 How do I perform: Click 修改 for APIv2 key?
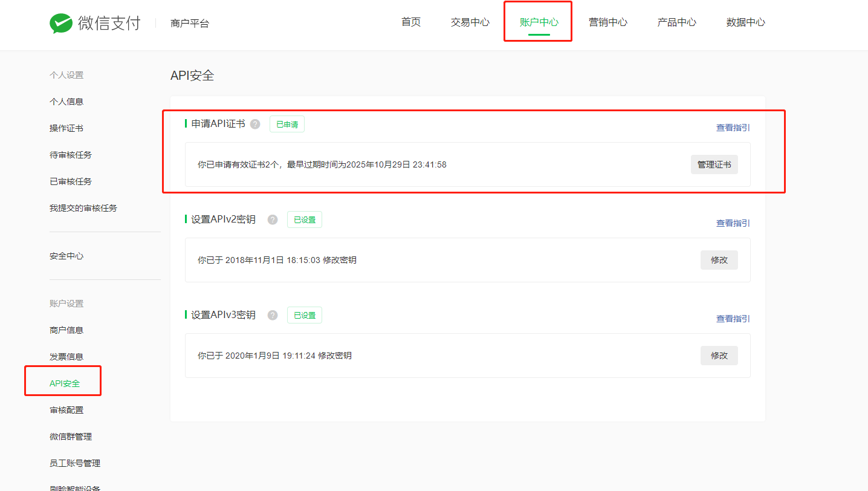tap(719, 260)
